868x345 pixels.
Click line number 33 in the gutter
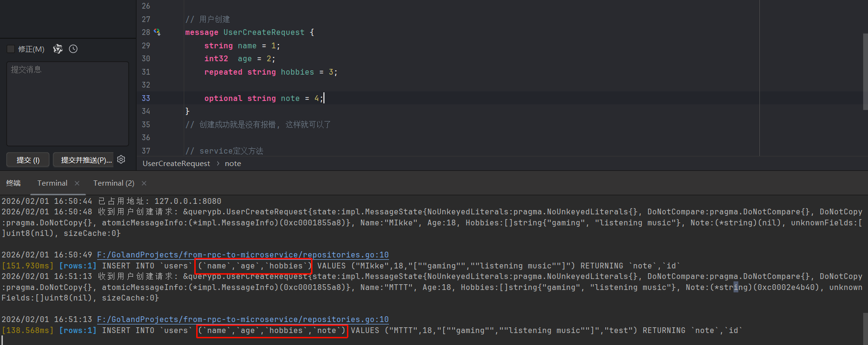click(146, 98)
